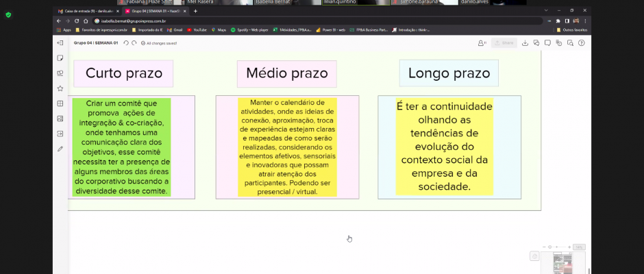This screenshot has width=644, height=274.
Task: Close the Caixa de entrada Gmail tab
Action: coord(118,11)
